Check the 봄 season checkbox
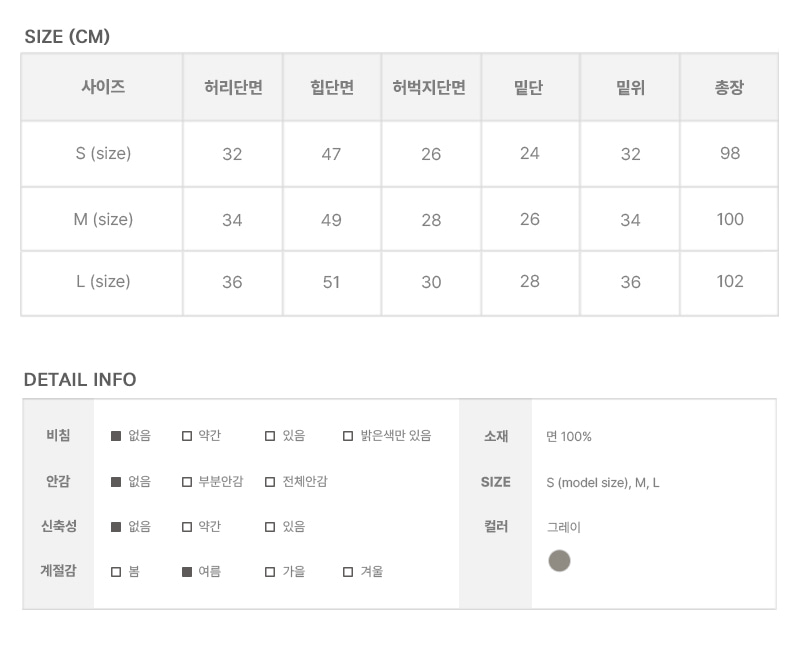The height and width of the screenshot is (671, 800). [116, 572]
